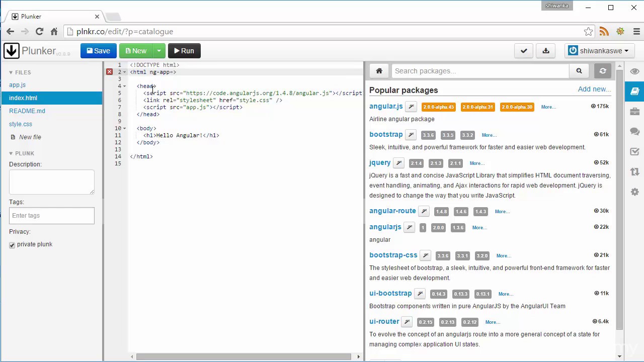Open live preview eye icon in sidebar

[x=635, y=71]
